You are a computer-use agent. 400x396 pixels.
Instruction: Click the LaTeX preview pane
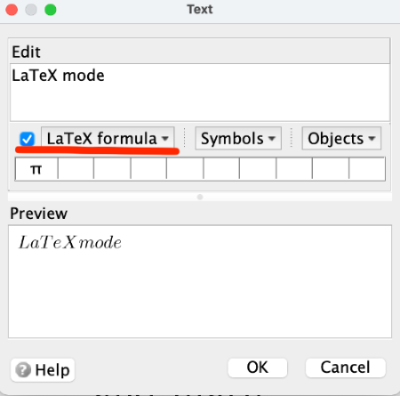coord(200,282)
